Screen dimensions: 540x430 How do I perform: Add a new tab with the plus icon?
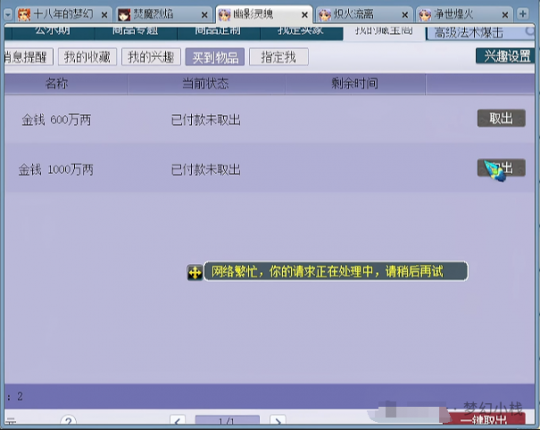click(x=523, y=14)
